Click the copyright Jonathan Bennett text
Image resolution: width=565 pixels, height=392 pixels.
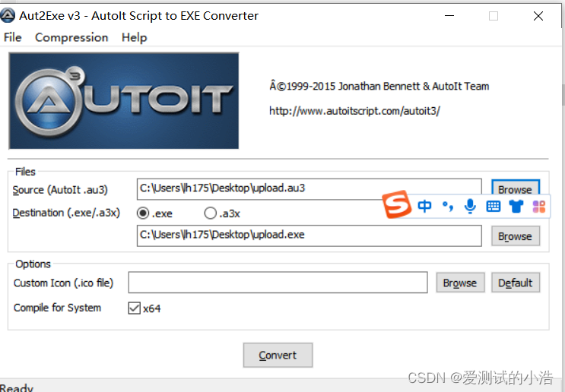(x=379, y=87)
